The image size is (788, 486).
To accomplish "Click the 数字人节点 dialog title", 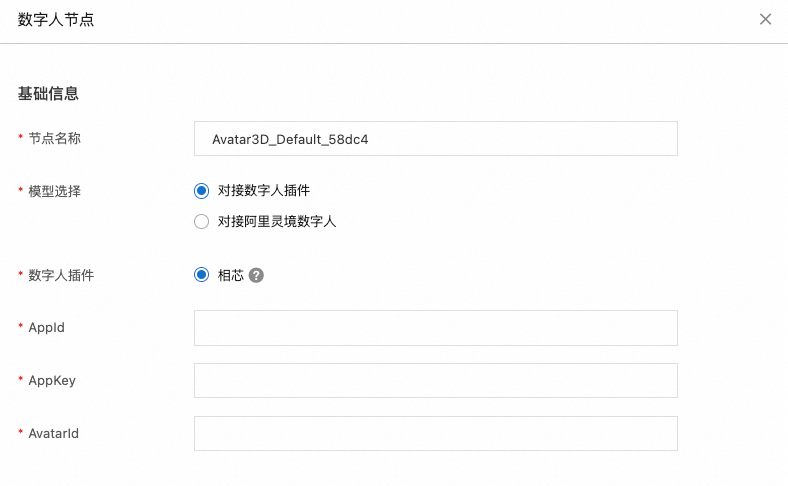I will click(x=56, y=20).
